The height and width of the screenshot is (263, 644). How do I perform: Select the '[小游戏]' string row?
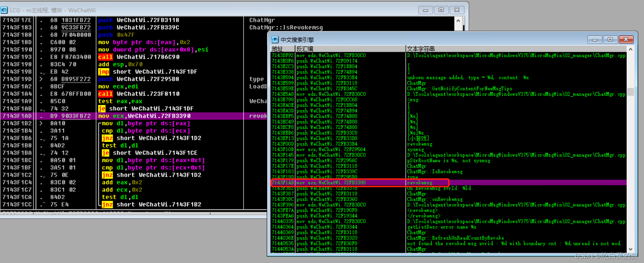[x=449, y=138]
